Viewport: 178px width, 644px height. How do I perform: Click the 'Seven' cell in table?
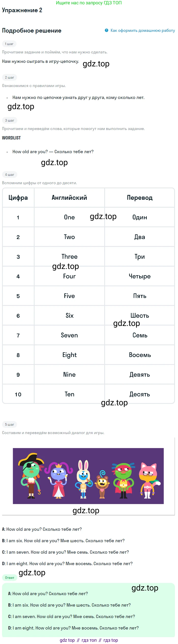(69, 335)
